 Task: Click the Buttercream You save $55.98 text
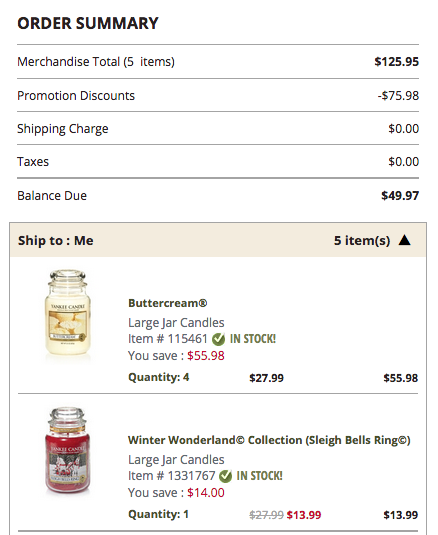pyautogui.click(x=176, y=356)
